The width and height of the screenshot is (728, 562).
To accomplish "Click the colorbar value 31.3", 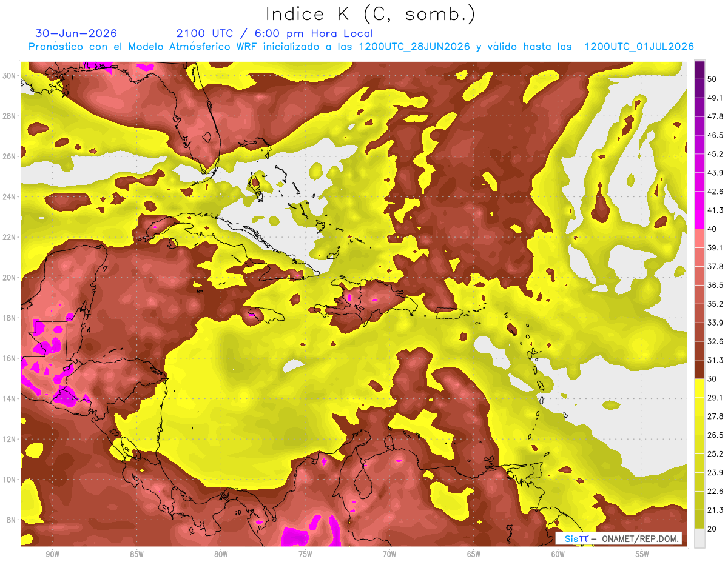I will tap(715, 360).
